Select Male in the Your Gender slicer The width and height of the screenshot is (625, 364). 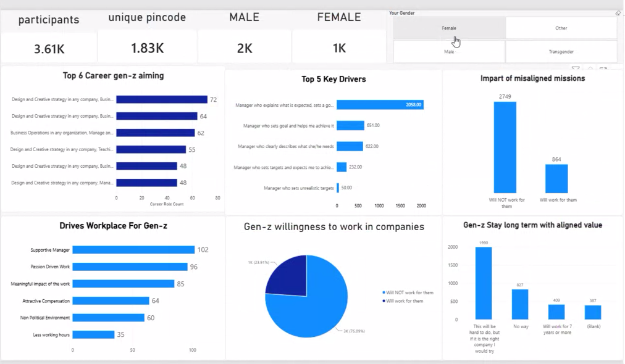click(x=449, y=52)
